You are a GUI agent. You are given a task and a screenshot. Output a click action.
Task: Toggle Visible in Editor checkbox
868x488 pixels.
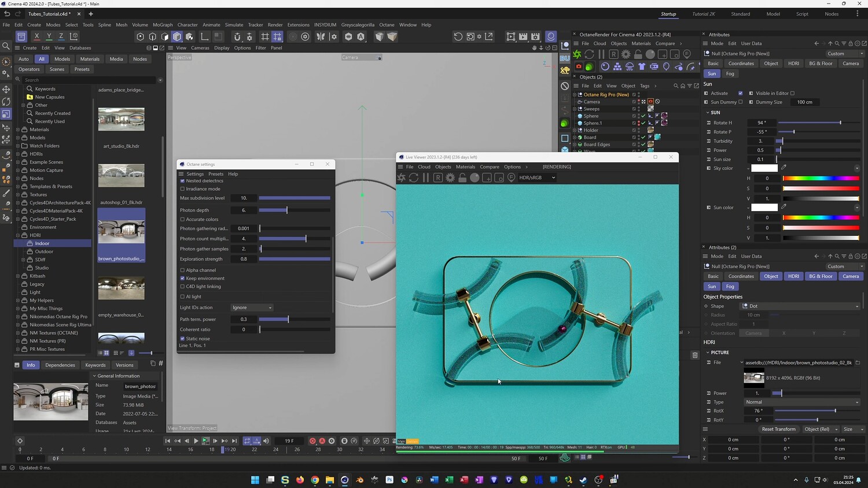pos(792,93)
